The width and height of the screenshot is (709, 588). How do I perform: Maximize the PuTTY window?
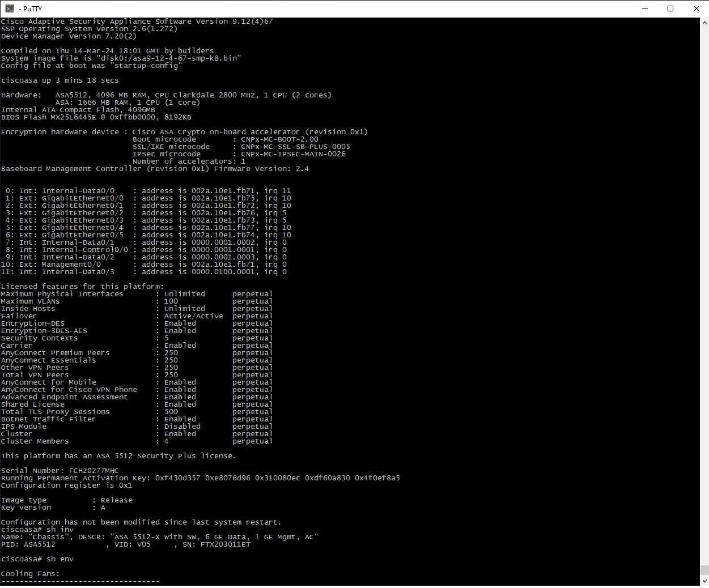(670, 8)
